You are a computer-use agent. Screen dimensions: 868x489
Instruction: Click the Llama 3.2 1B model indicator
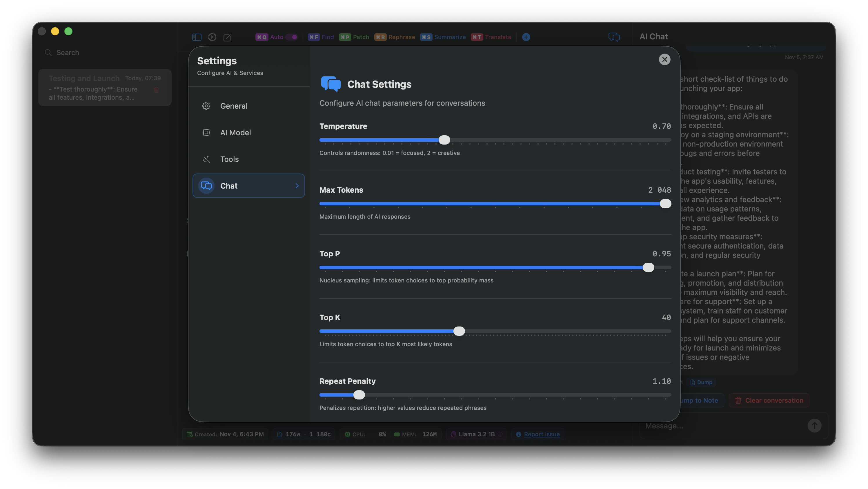tap(476, 434)
